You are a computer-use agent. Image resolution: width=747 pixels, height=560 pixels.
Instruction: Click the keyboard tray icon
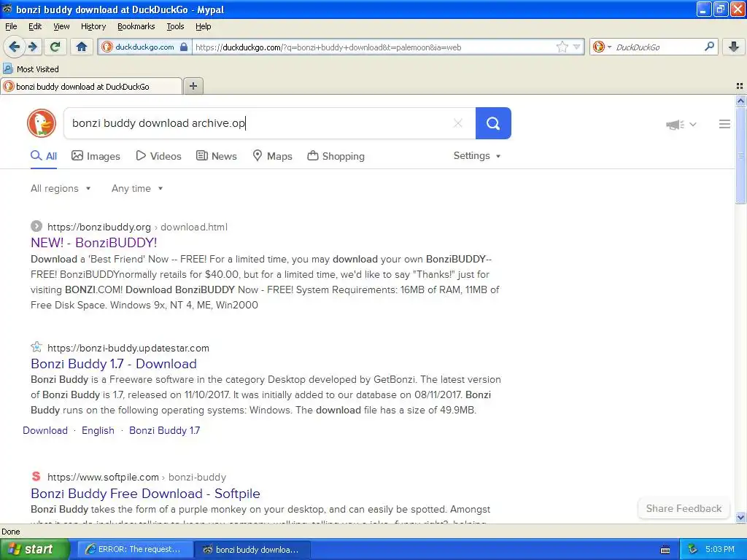pos(665,550)
